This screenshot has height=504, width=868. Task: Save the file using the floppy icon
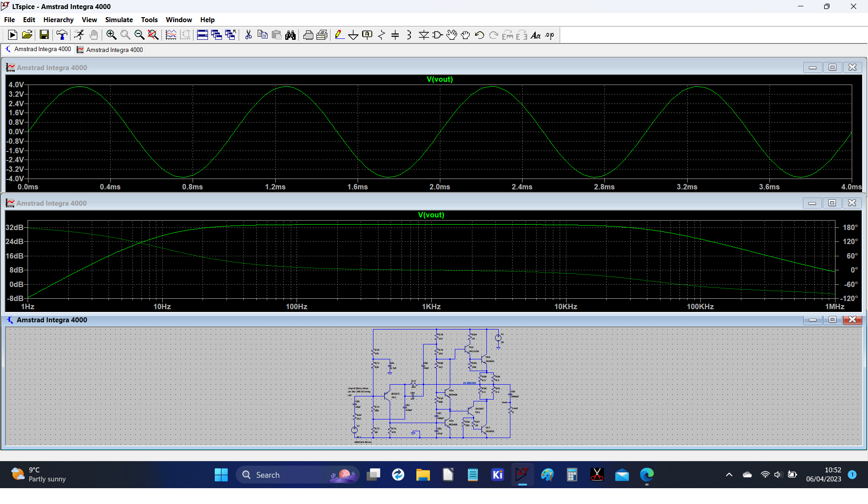44,35
